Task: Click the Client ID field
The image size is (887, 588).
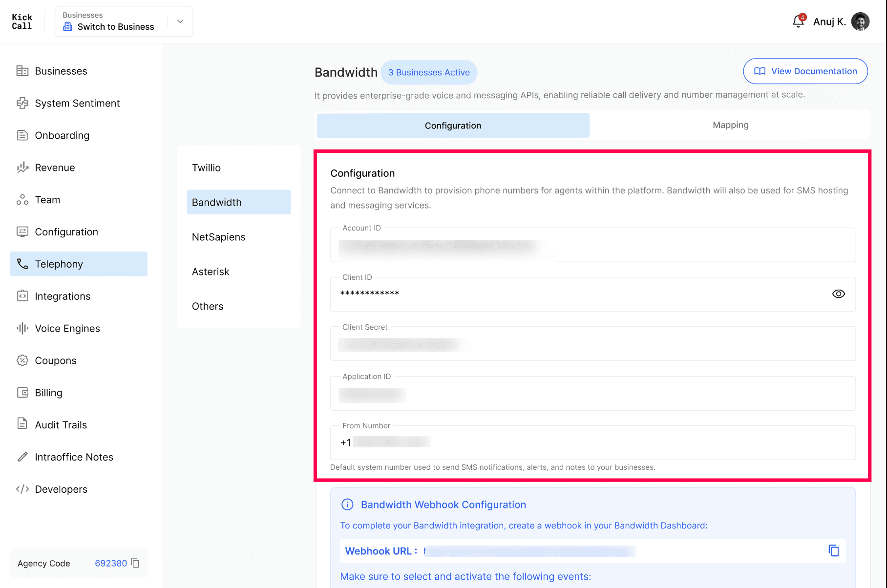Action: click(593, 294)
